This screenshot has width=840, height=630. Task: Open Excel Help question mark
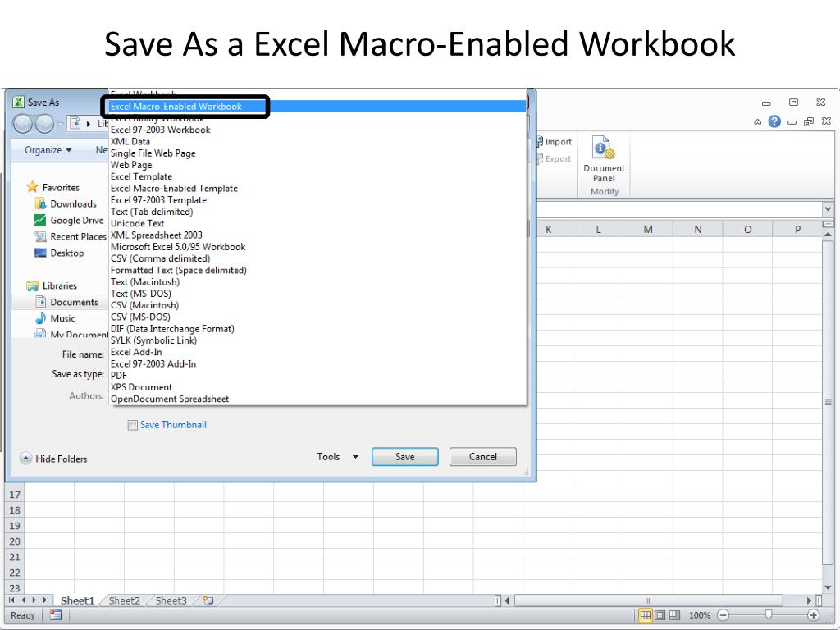(x=774, y=121)
